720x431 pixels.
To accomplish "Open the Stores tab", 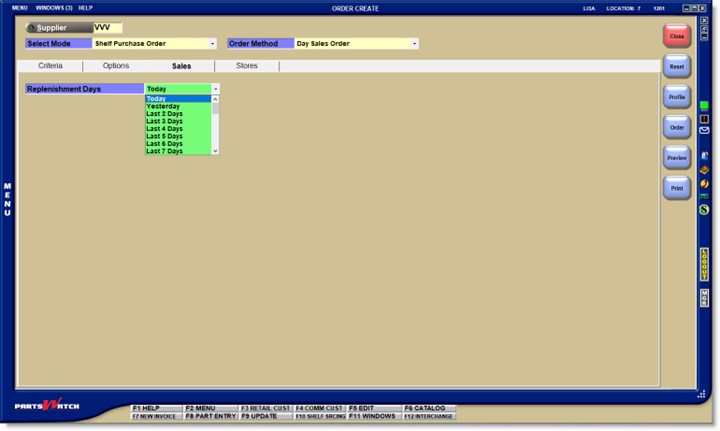I will coord(246,66).
